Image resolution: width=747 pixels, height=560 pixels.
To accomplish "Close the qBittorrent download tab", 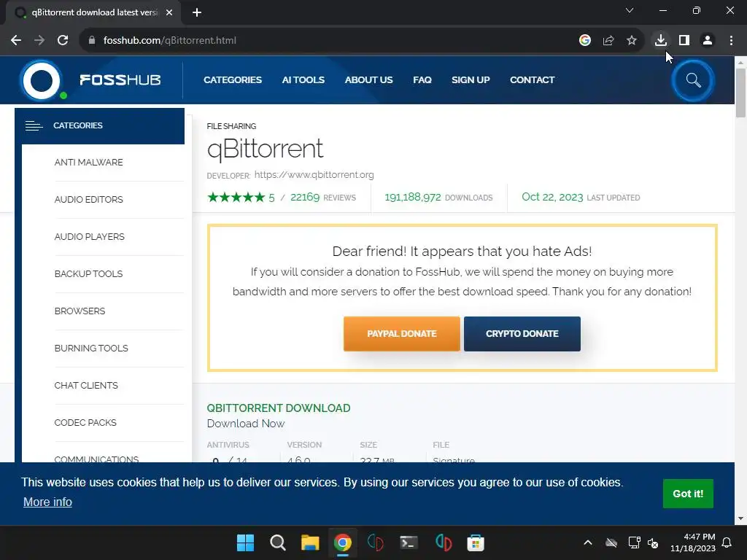I will point(169,12).
